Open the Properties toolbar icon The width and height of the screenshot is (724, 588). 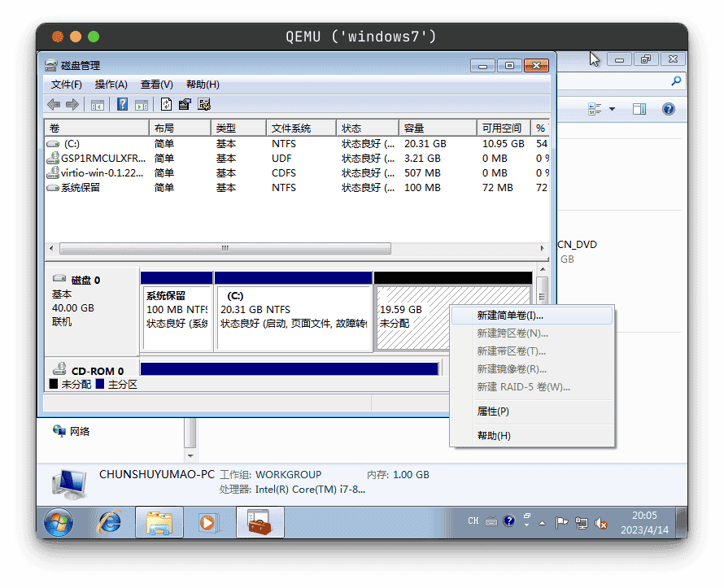185,104
